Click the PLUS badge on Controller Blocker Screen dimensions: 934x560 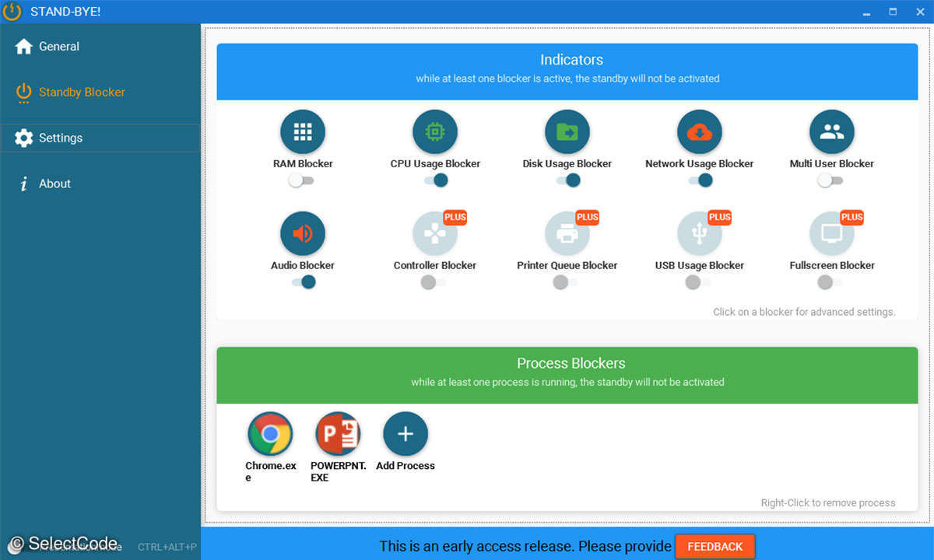[455, 217]
